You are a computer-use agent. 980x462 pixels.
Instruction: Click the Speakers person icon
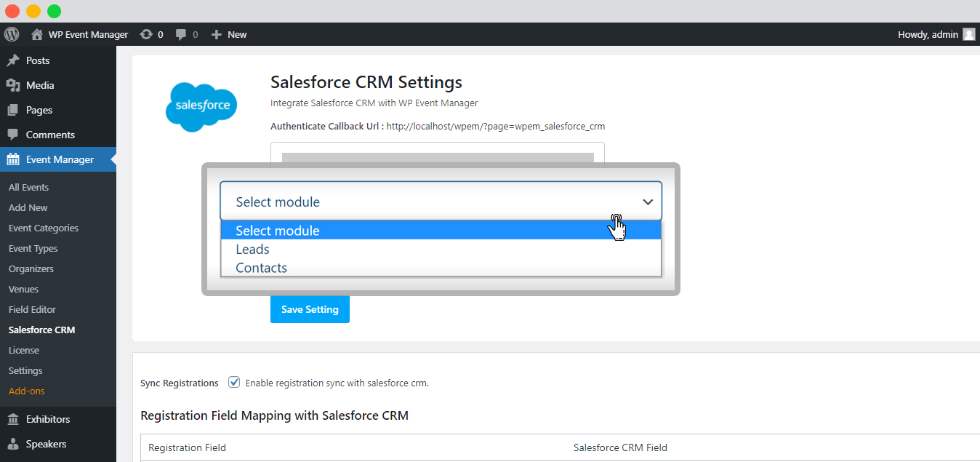pyautogui.click(x=13, y=444)
